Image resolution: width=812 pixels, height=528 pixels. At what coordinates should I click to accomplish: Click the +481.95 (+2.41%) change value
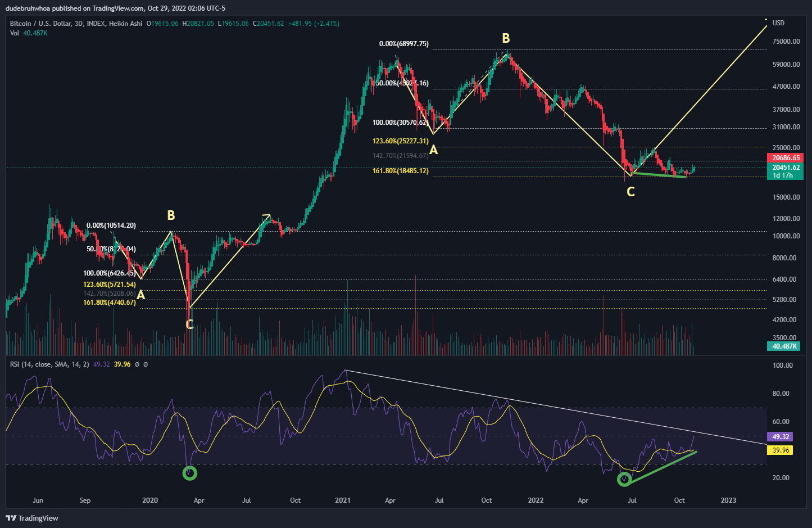(x=314, y=24)
